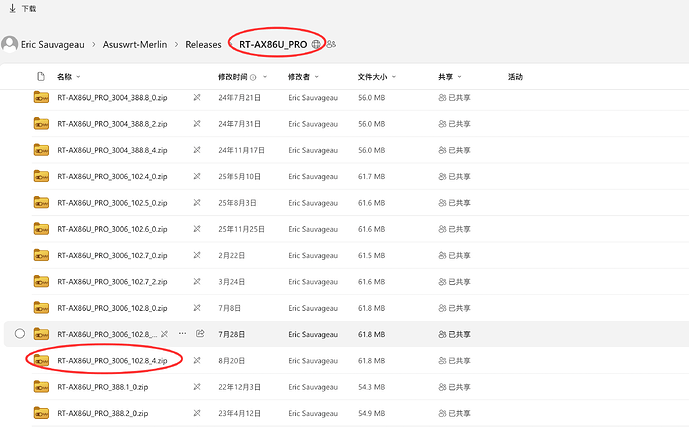Click 已共享 status for 3006_102.8_4.zip
689x428 pixels.
click(x=454, y=361)
